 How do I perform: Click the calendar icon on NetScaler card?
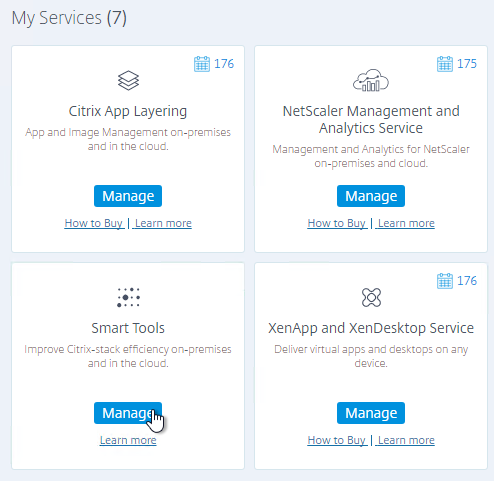click(445, 64)
